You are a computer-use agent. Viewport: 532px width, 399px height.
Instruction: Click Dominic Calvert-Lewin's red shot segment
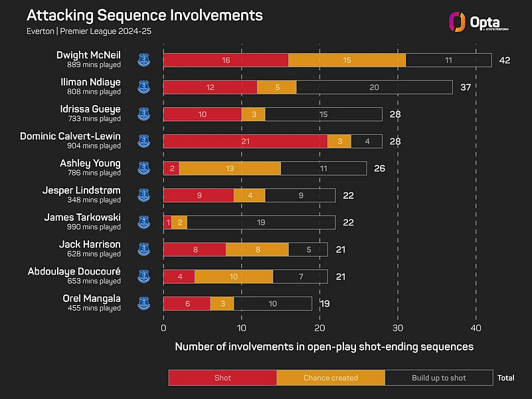(245, 141)
